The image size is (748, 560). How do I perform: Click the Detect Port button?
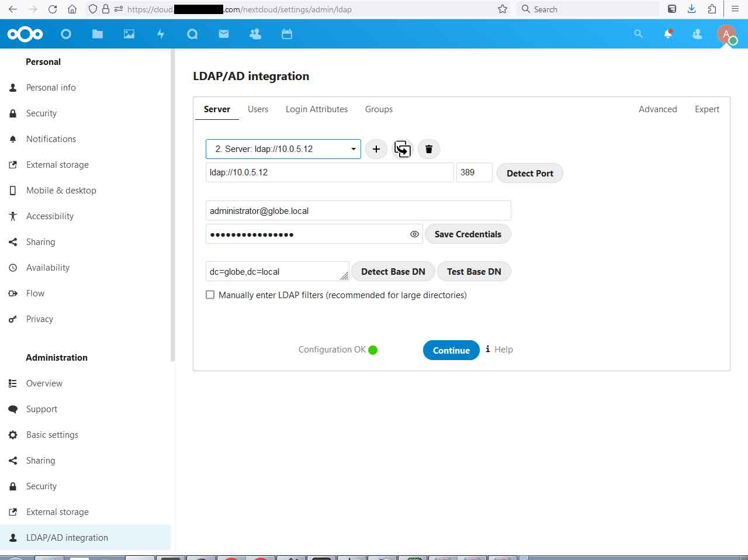(x=529, y=173)
